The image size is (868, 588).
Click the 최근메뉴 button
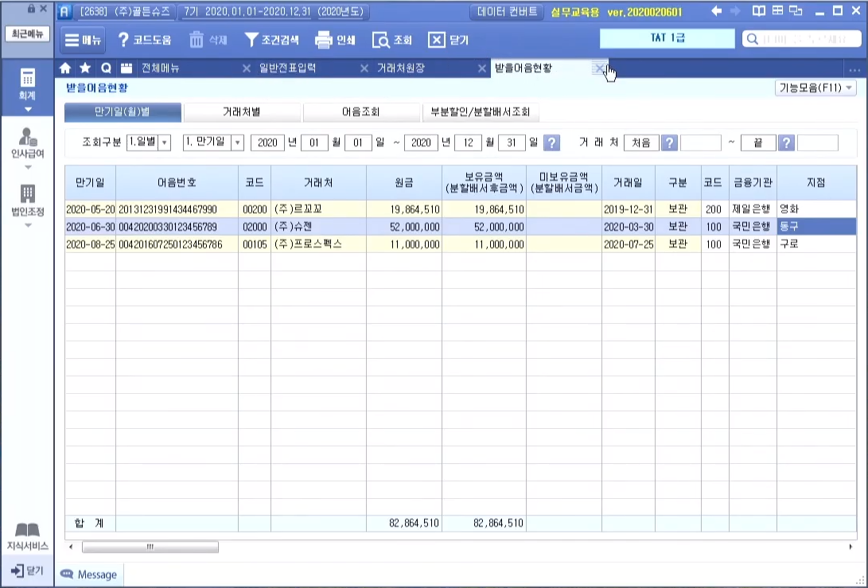28,34
